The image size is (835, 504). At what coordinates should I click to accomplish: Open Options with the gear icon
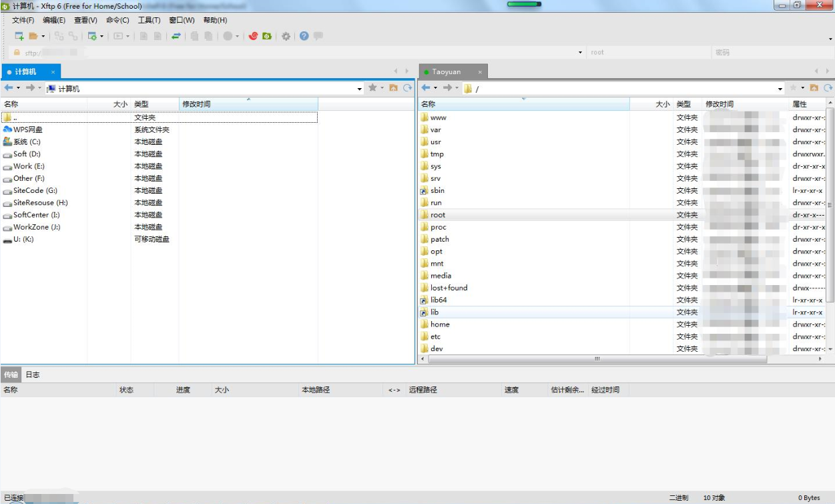(286, 36)
